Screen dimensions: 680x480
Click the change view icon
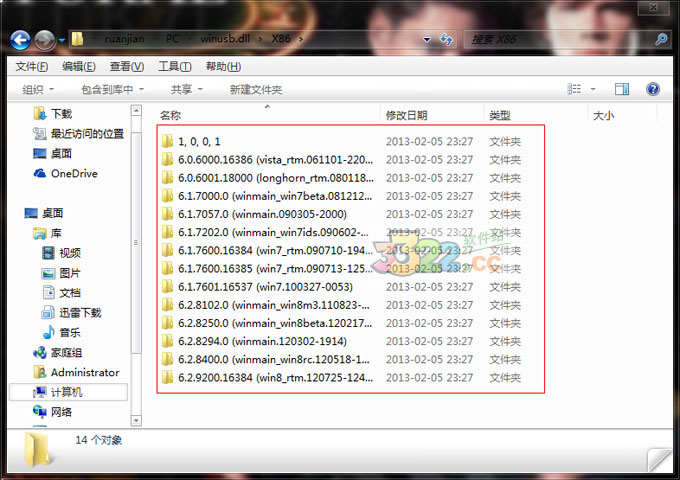[574, 89]
